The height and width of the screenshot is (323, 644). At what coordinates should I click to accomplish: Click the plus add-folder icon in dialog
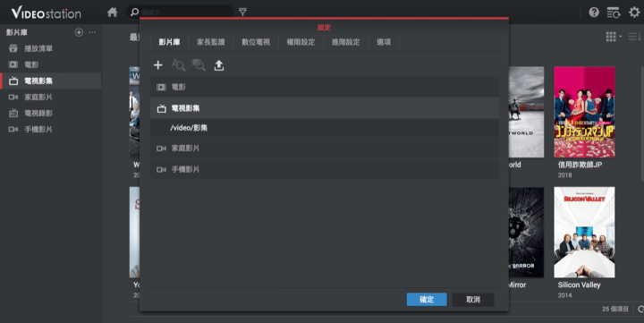pos(158,65)
